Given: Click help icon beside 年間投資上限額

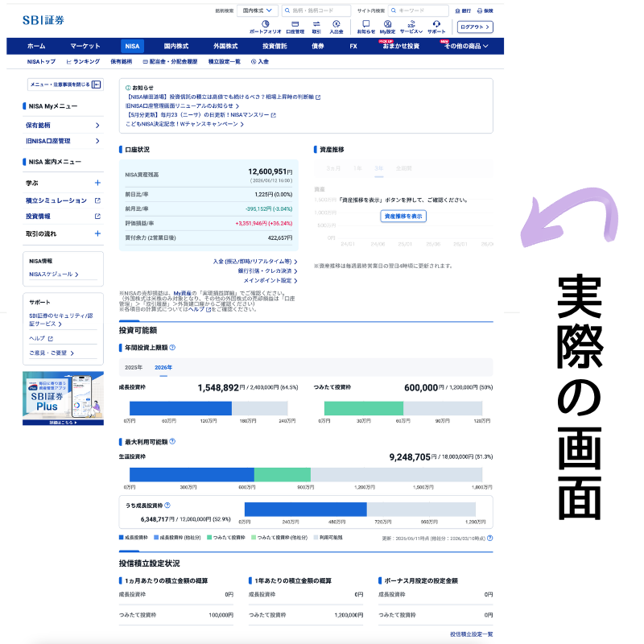Looking at the screenshot, I should (x=172, y=348).
